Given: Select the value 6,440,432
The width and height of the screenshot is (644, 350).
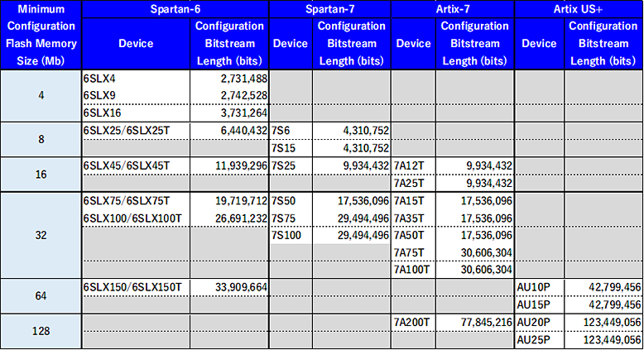Looking at the screenshot, I should tap(244, 131).
